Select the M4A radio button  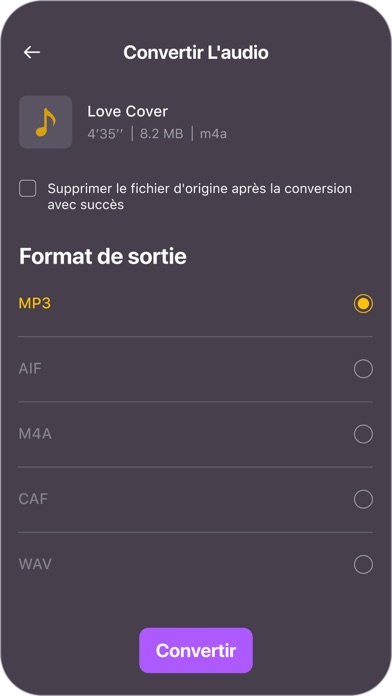click(363, 434)
